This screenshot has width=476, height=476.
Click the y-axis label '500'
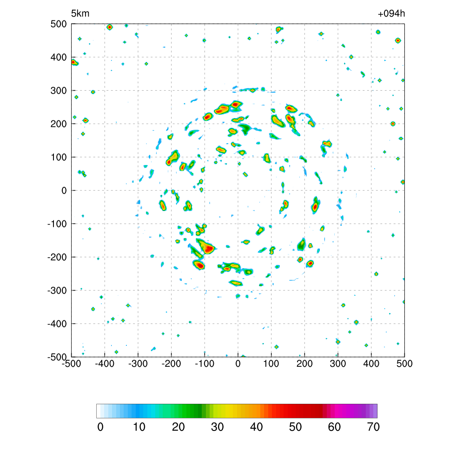(59, 24)
